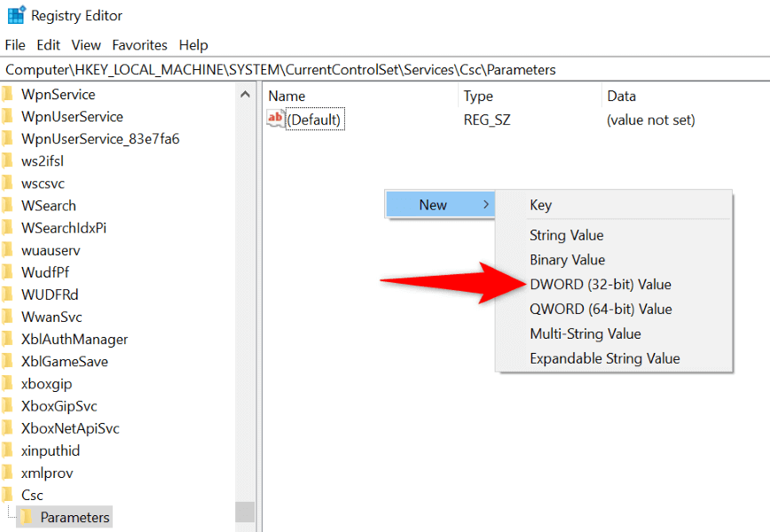Click the Parameters folder icon
This screenshot has height=532, width=770.
27,517
